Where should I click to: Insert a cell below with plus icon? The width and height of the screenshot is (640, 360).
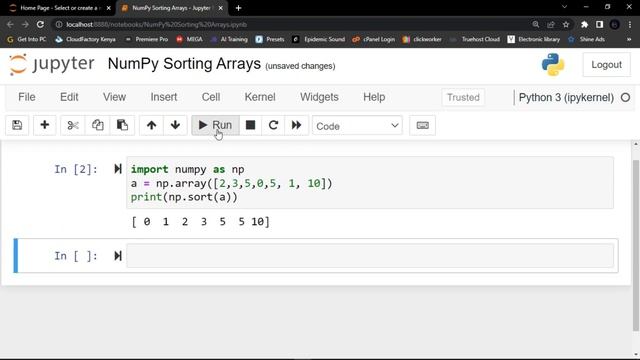coord(44,125)
